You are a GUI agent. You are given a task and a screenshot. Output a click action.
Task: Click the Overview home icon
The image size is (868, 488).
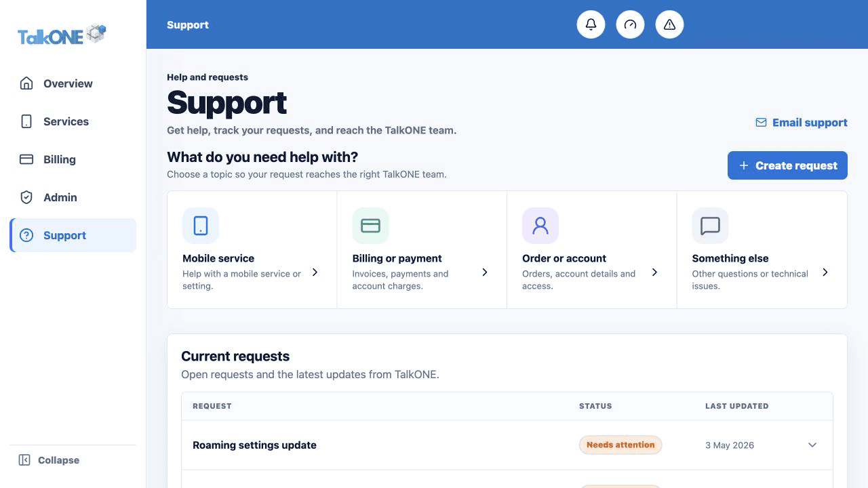pos(26,83)
